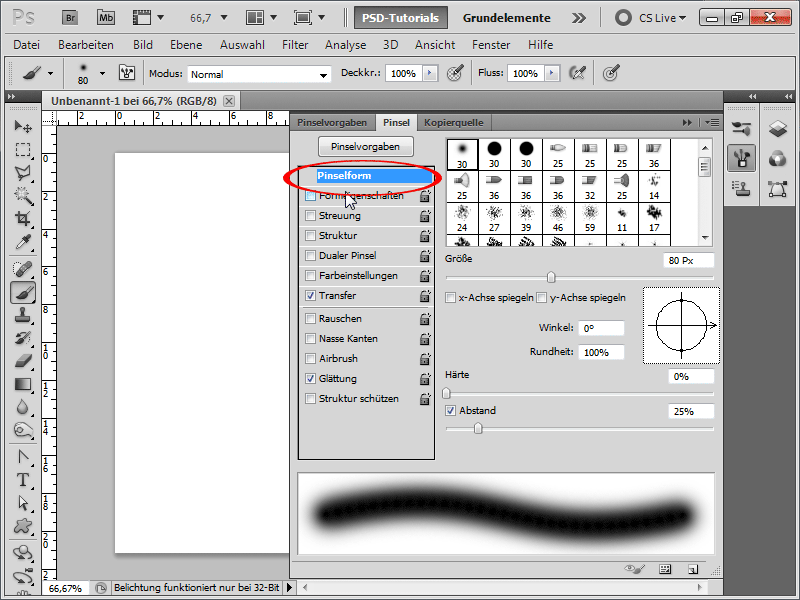The image size is (800, 600).
Task: Open the brush panel flyout menu
Action: [x=712, y=122]
